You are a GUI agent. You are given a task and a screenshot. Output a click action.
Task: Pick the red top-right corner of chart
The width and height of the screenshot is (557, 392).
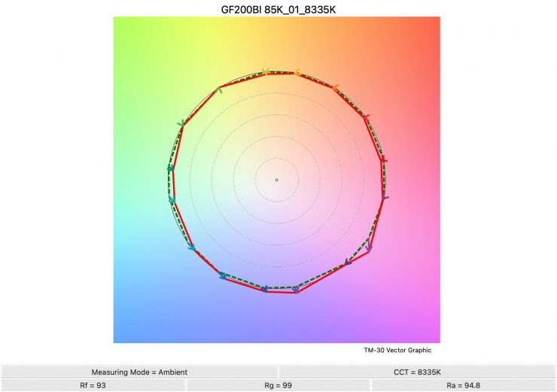[x=434, y=23]
